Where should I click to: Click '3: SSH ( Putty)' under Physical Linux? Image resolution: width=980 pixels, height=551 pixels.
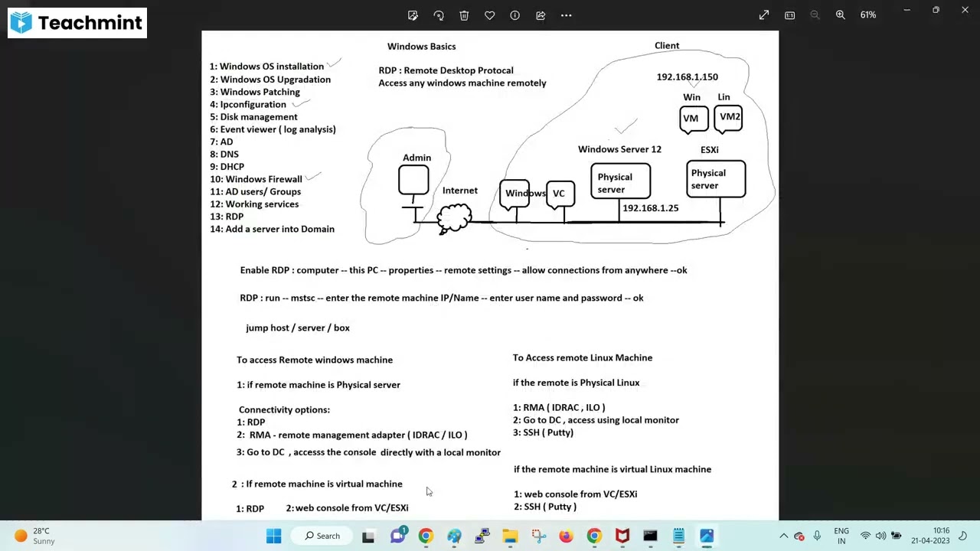pyautogui.click(x=543, y=433)
